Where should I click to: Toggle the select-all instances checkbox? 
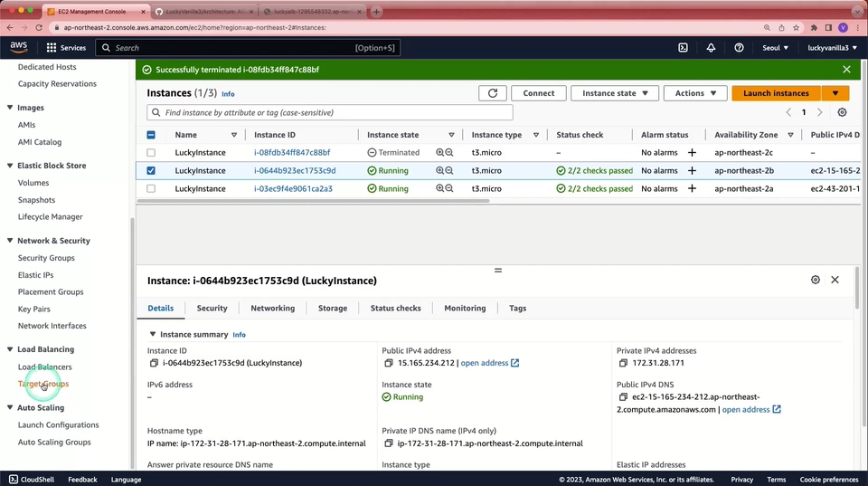point(151,135)
